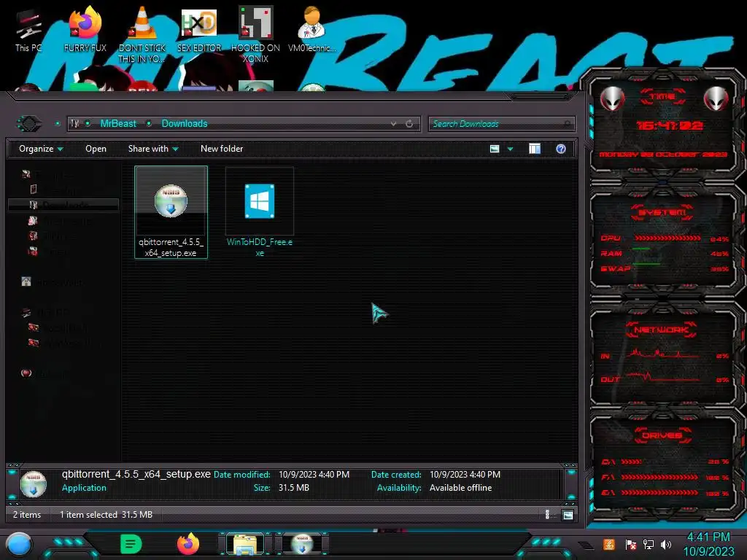Image resolution: width=747 pixels, height=560 pixels.
Task: Select the Favorites star item in sidebar
Action: [x=26, y=174]
